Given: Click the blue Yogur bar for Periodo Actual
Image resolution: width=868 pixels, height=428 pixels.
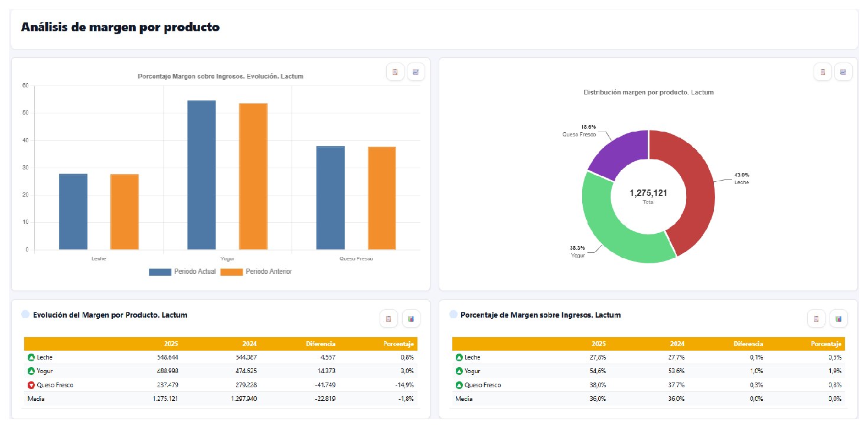Looking at the screenshot, I should coord(201,175).
